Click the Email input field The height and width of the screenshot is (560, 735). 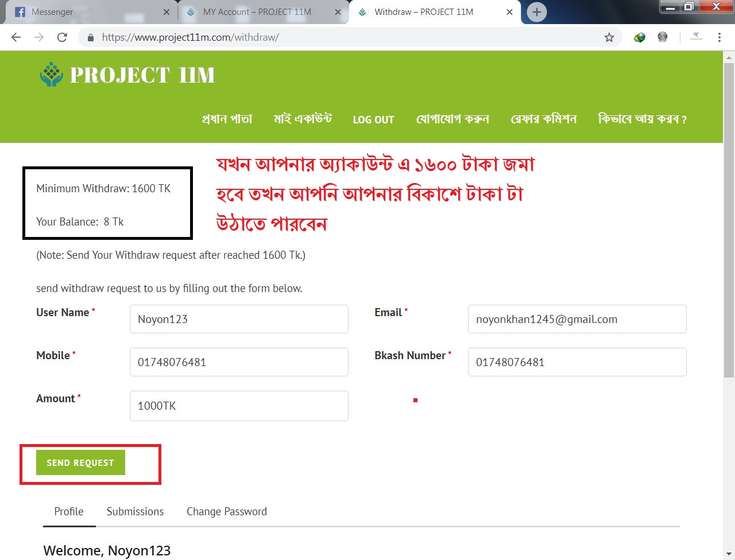(577, 319)
